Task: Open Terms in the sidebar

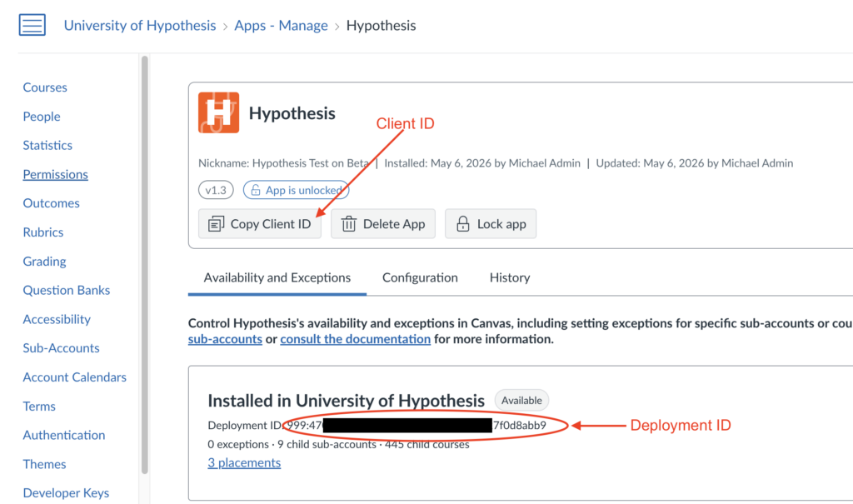Action: tap(39, 406)
